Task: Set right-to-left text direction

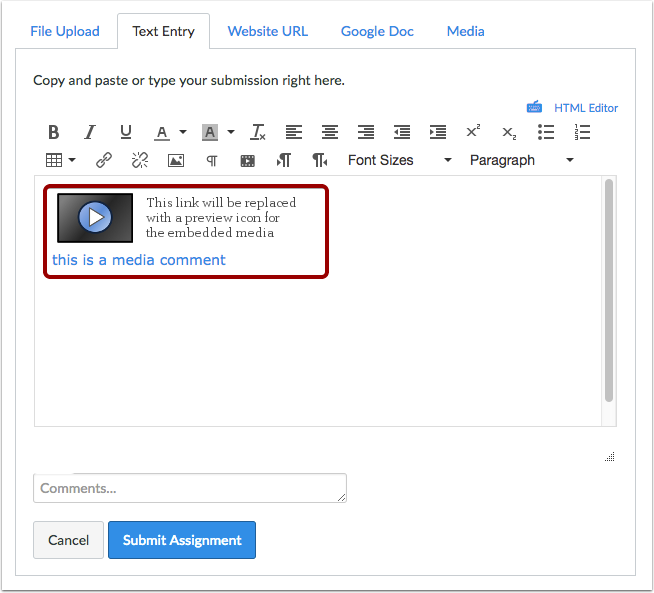Action: pos(320,160)
